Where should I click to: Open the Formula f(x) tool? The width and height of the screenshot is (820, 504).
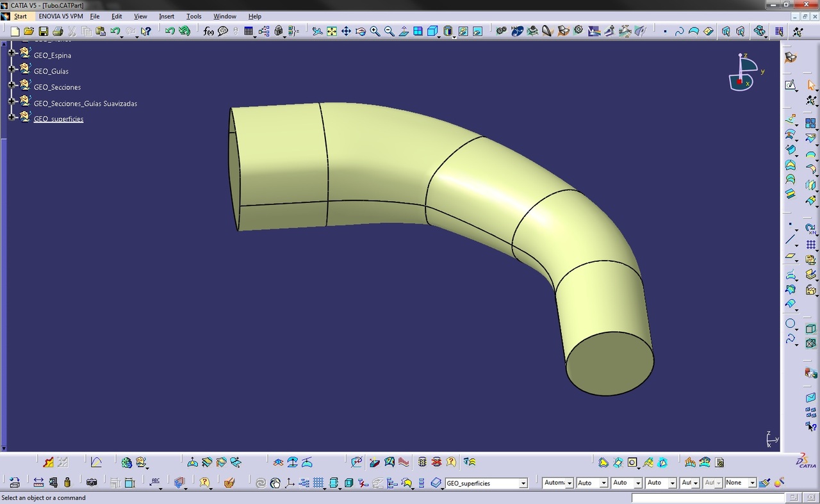point(208,31)
